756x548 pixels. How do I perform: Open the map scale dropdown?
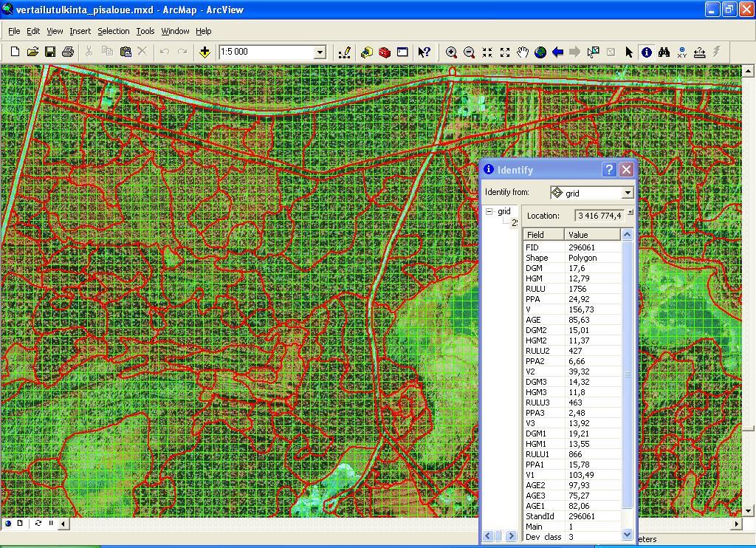pyautogui.click(x=320, y=52)
